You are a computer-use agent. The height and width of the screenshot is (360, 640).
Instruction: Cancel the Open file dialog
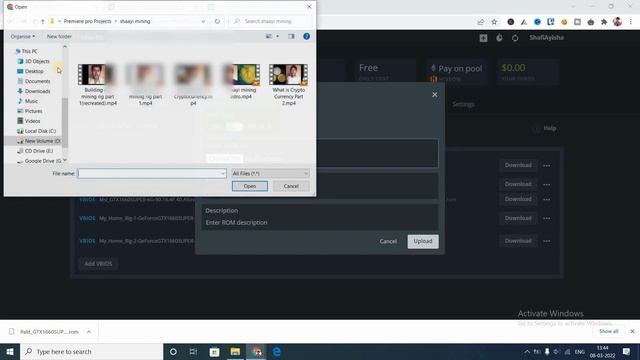(x=291, y=186)
